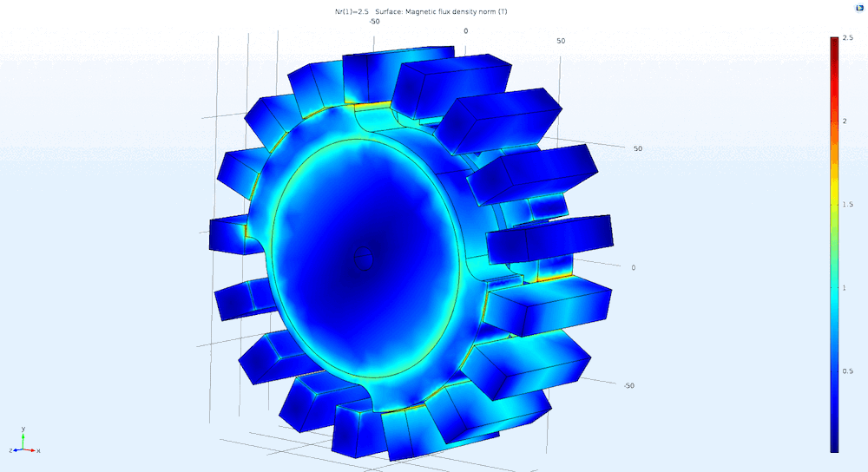Image resolution: width=868 pixels, height=472 pixels.
Task: Select the plot title 'Surface: Magnetic flux density norm (T)'
Action: point(441,11)
